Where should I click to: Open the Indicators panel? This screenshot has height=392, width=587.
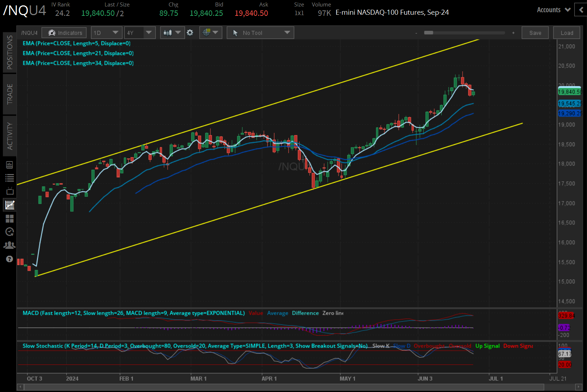[64, 33]
